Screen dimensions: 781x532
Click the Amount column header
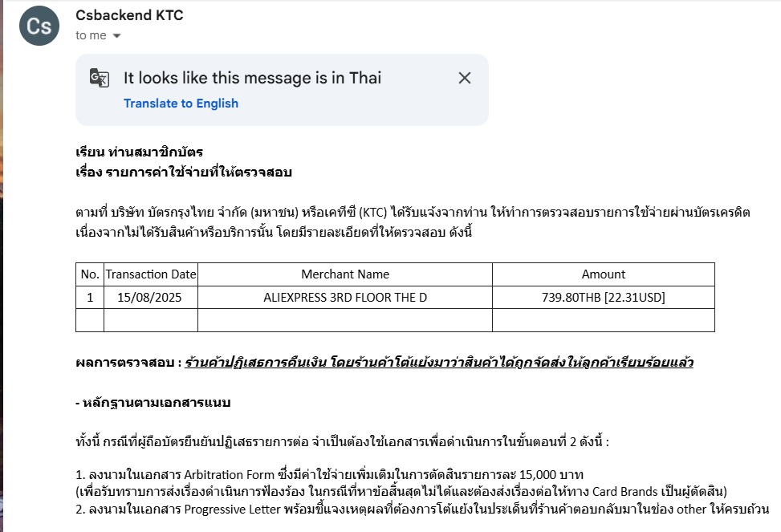(603, 274)
